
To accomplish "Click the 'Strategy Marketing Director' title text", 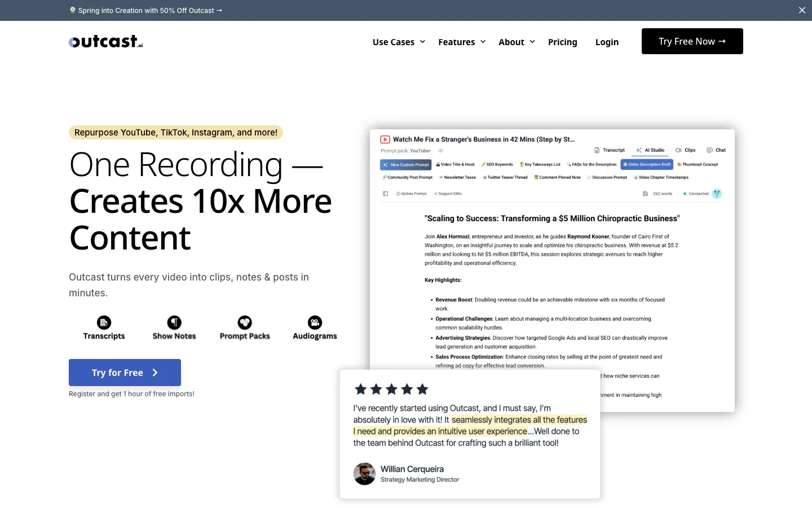I will pos(420,480).
